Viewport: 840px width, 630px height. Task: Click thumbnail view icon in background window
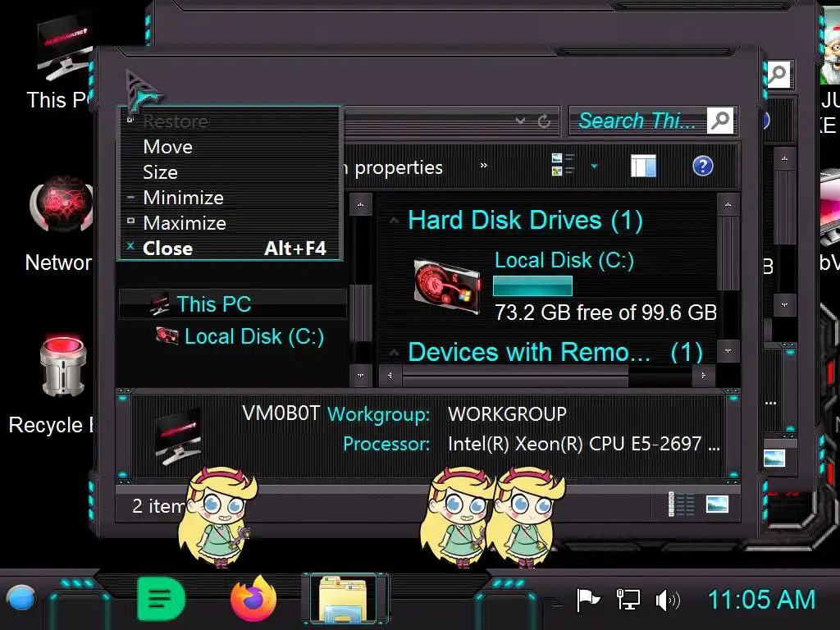tap(774, 458)
